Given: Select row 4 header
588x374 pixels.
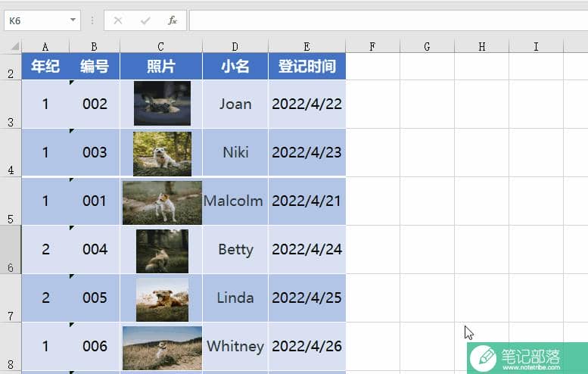Looking at the screenshot, I should (11, 153).
